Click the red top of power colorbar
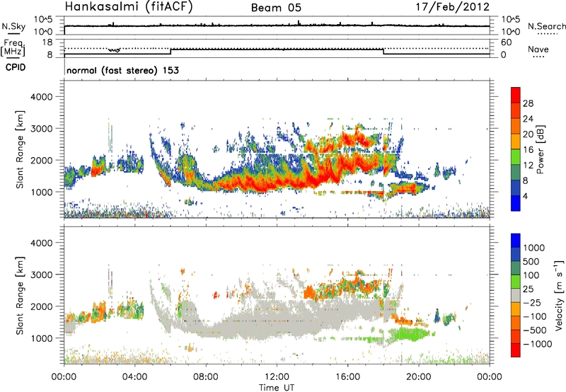Screen dimensions: 566x392 516,96
